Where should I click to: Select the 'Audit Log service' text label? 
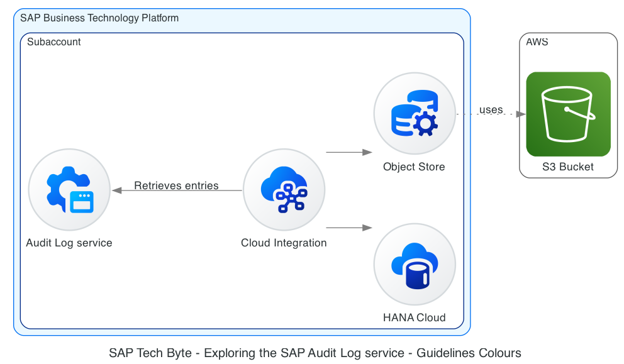pyautogui.click(x=69, y=243)
